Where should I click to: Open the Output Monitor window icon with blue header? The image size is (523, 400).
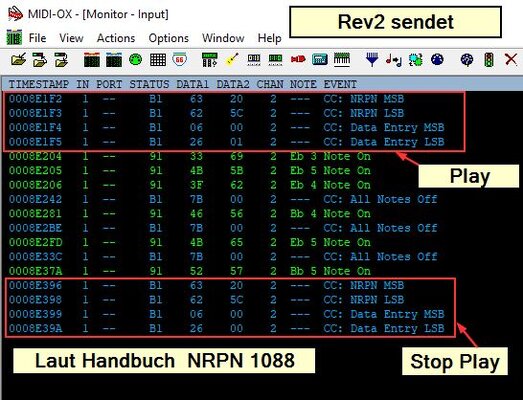pyautogui.click(x=114, y=60)
